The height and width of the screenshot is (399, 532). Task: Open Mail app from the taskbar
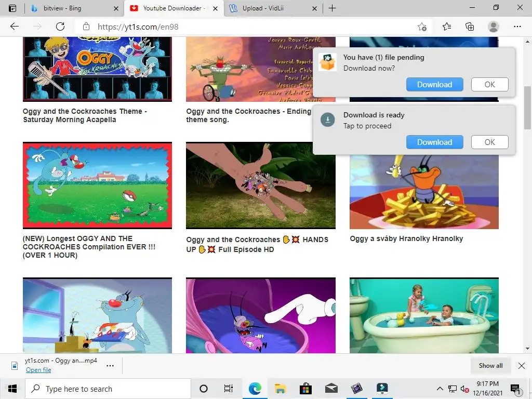331,389
